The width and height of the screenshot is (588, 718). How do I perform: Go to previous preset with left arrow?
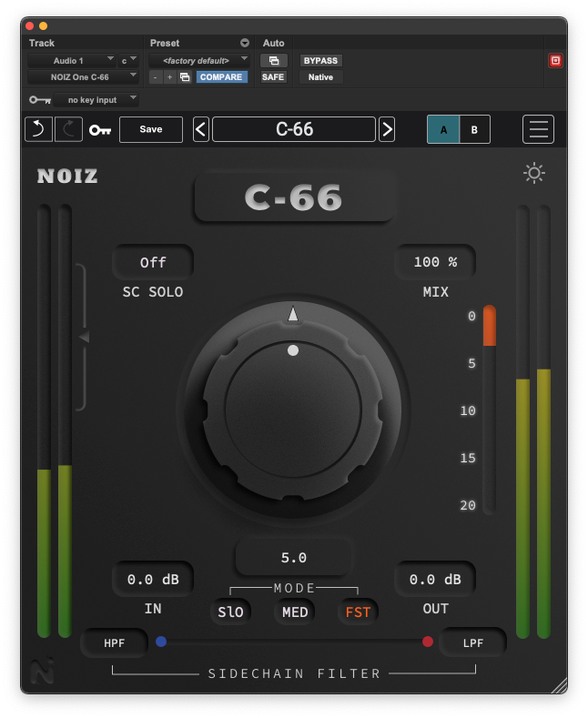click(201, 129)
